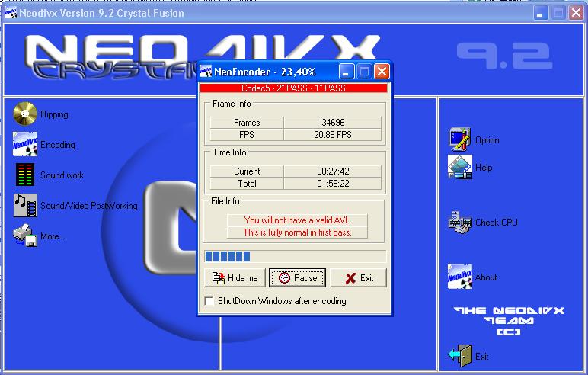Open the Help film-strip icon
Viewport: 588px width, 375px height.
click(460, 167)
